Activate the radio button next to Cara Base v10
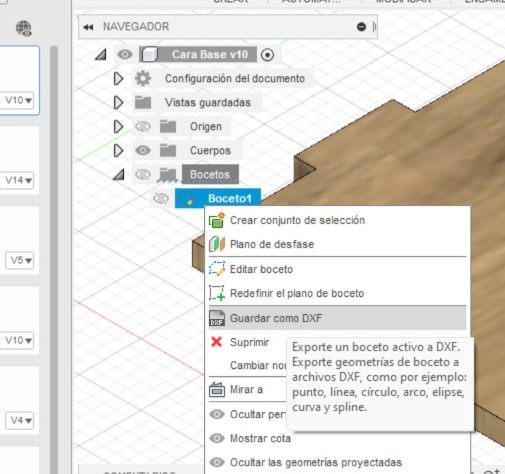 (x=267, y=55)
